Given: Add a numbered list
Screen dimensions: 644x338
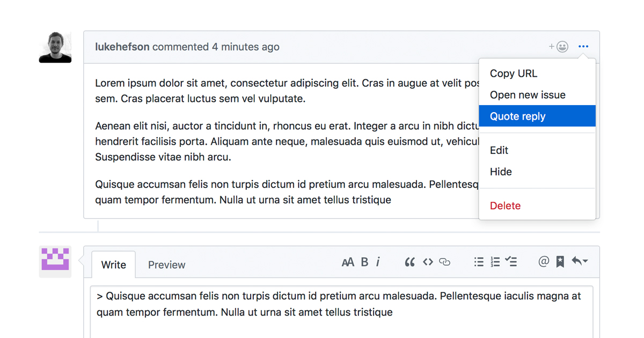Looking at the screenshot, I should pyautogui.click(x=495, y=262).
